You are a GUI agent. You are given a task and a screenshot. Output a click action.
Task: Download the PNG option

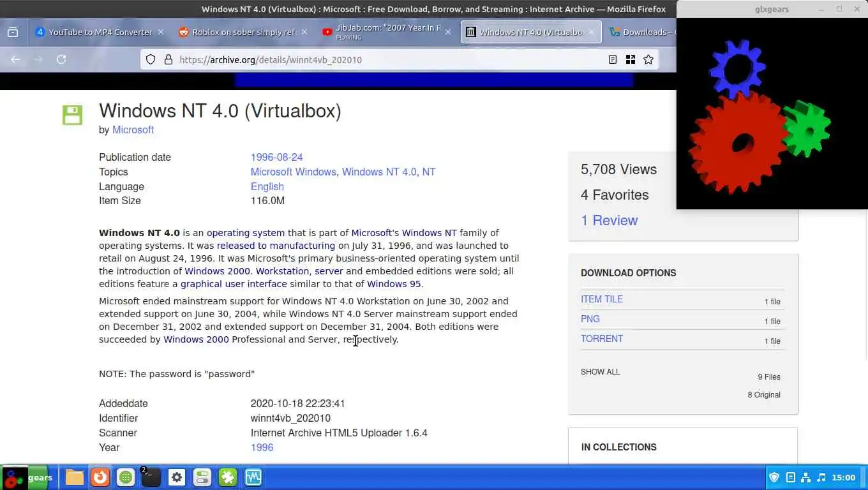[590, 319]
